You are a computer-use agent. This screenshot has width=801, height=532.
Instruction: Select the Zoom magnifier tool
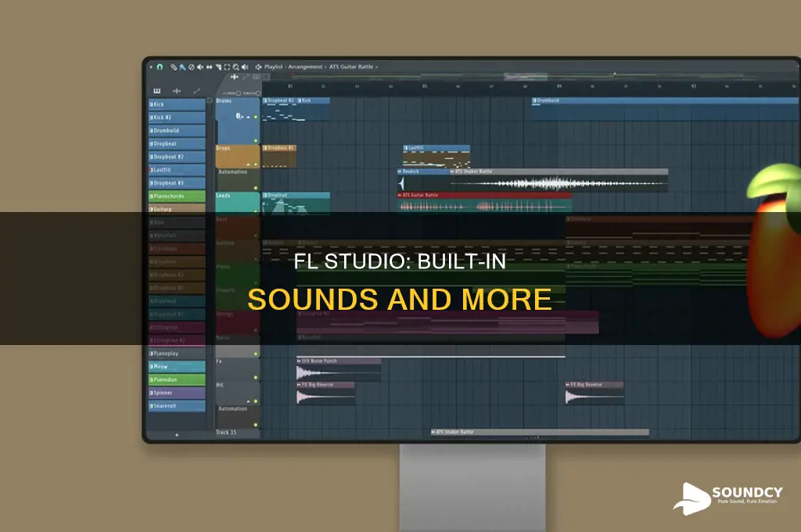click(x=236, y=67)
